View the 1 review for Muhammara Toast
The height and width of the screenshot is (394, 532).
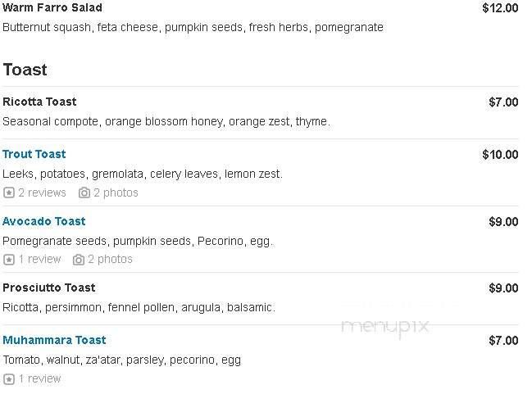point(39,378)
